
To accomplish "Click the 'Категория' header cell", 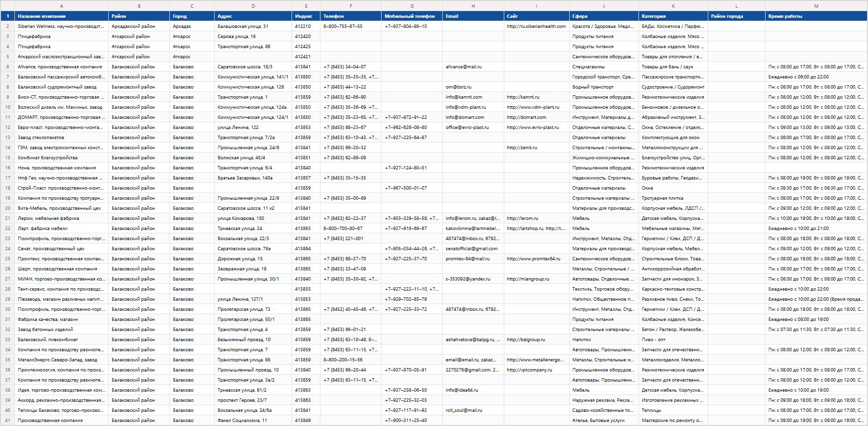I will point(673,16).
